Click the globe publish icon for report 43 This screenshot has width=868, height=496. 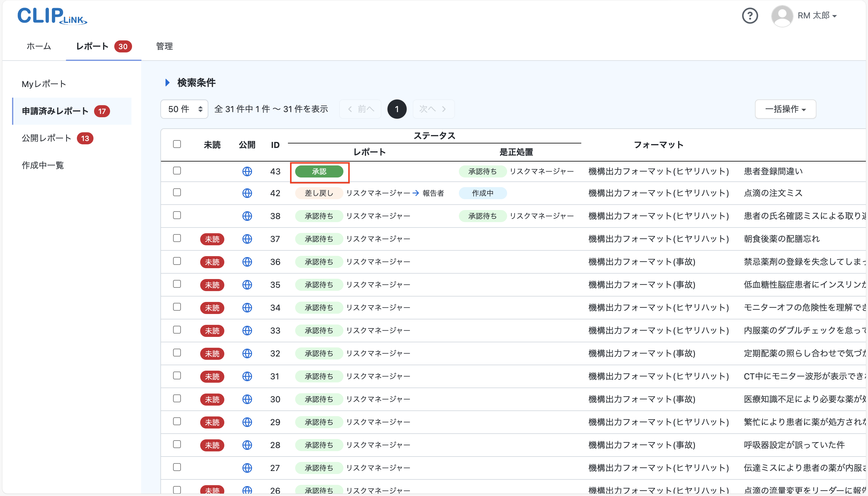click(x=247, y=171)
